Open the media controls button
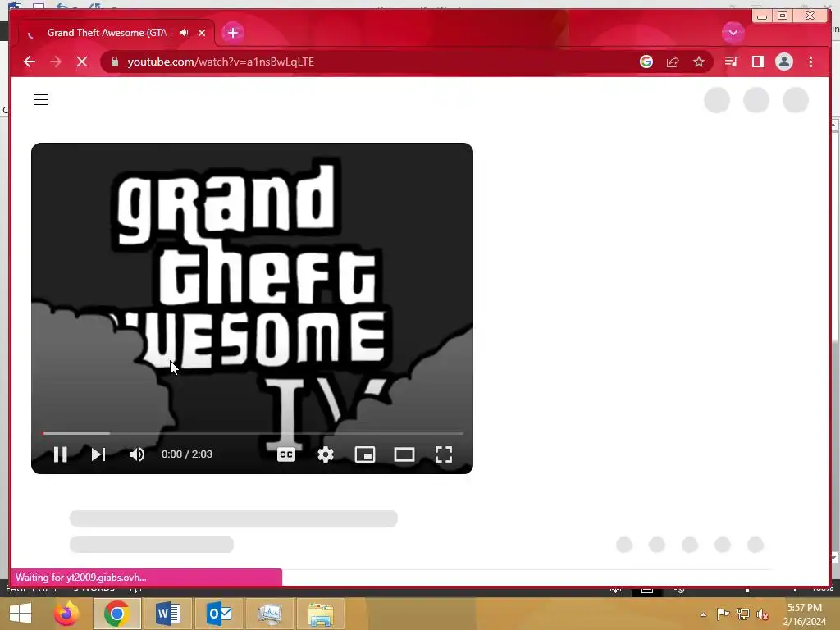 (731, 62)
